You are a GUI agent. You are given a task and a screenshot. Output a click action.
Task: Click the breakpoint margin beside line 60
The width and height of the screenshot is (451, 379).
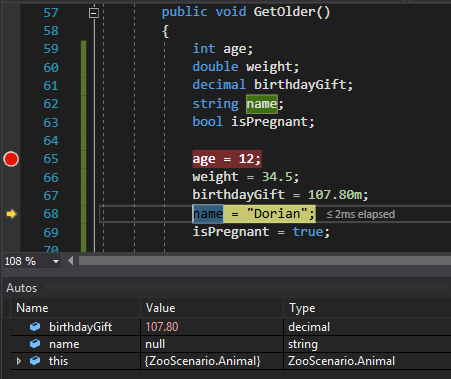pos(11,67)
